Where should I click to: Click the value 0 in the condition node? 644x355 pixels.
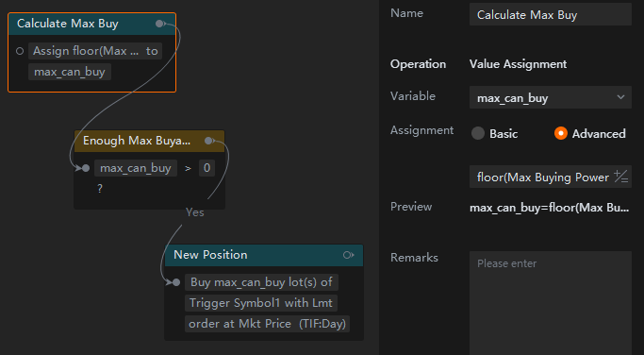click(207, 168)
